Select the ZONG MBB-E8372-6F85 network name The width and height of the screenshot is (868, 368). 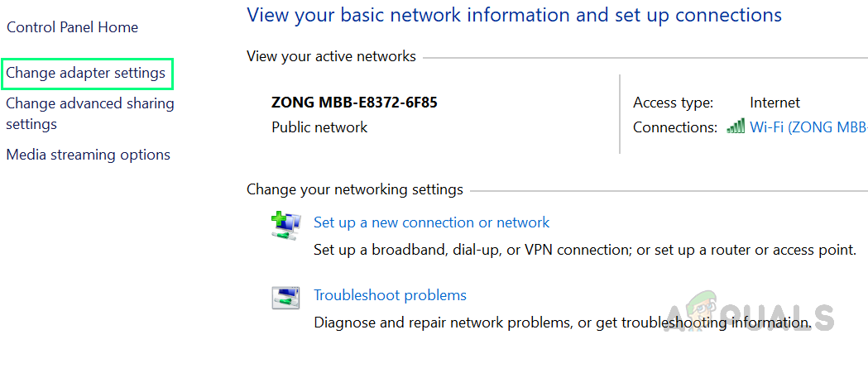(354, 103)
